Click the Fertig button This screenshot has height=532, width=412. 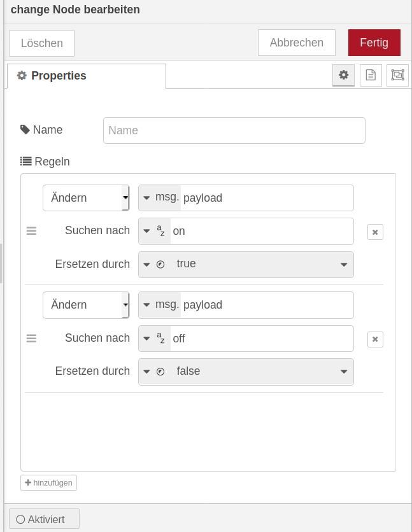[x=374, y=43]
